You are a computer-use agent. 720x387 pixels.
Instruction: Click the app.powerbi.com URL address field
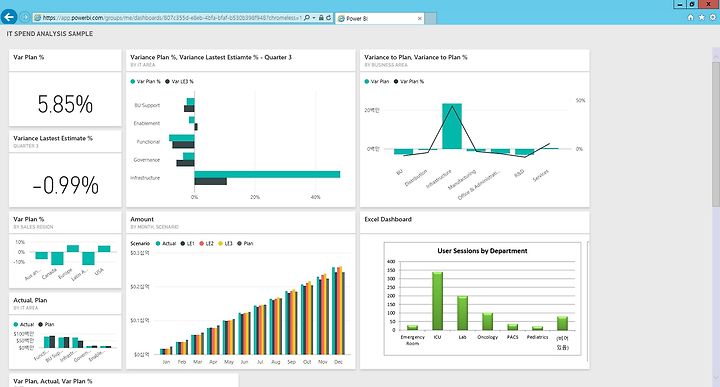(x=172, y=18)
